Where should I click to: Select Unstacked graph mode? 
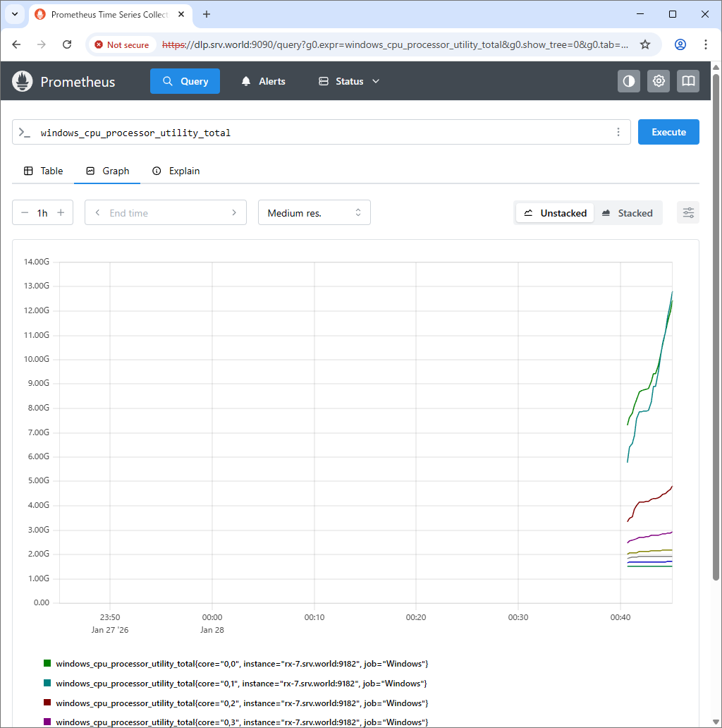click(554, 212)
